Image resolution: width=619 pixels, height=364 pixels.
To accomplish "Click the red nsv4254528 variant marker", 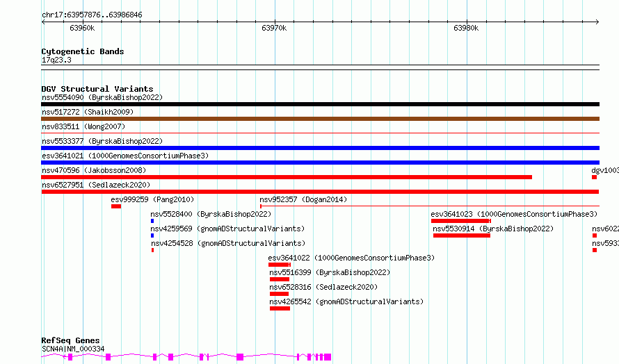I will pos(153,250).
